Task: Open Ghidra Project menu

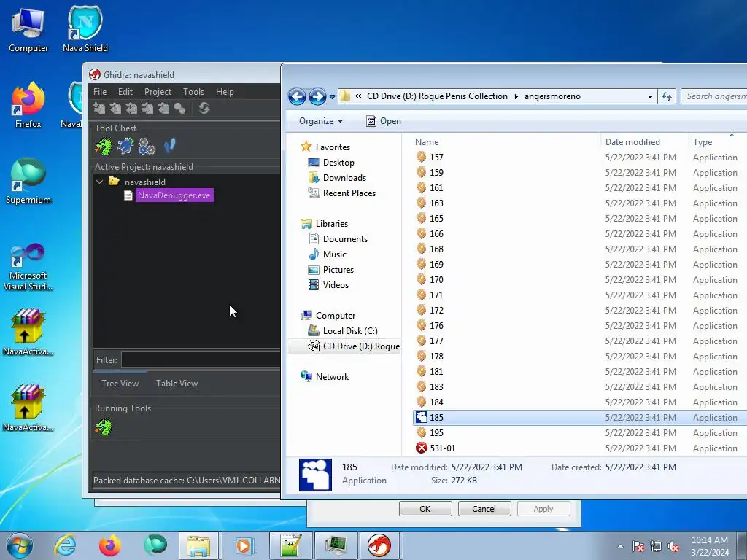Action: (x=158, y=91)
